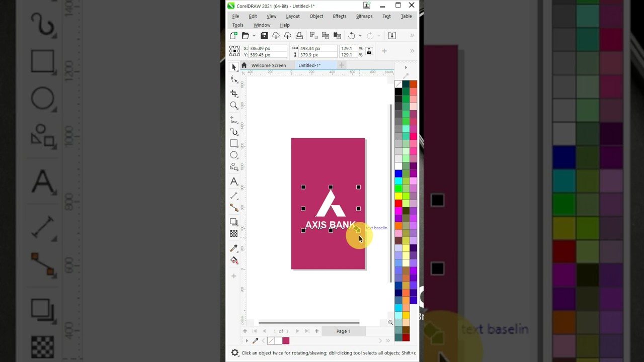Add page before using left plus
The image size is (644, 362).
click(245, 331)
